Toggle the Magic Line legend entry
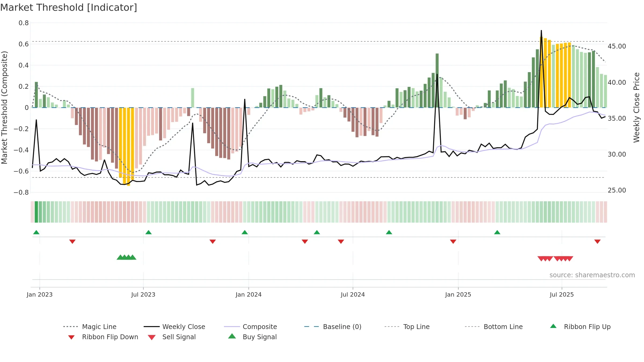This screenshot has height=362, width=644. coord(90,327)
